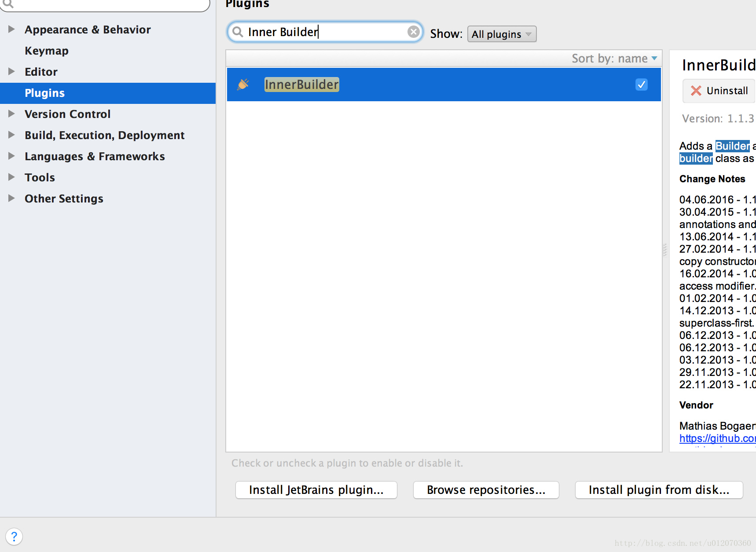
Task: Open Appearance & Behavior settings
Action: pyautogui.click(x=88, y=29)
